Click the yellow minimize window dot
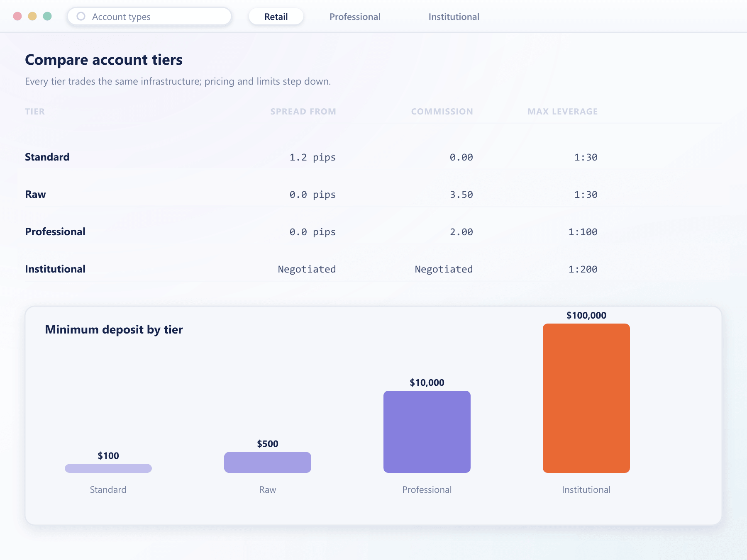Screen dimensions: 747x560 click(x=32, y=16)
